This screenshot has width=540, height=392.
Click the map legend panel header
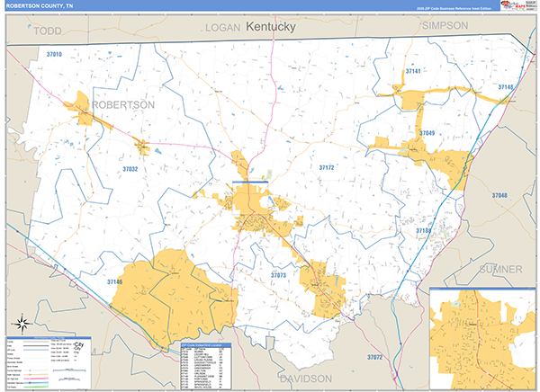click(49, 338)
